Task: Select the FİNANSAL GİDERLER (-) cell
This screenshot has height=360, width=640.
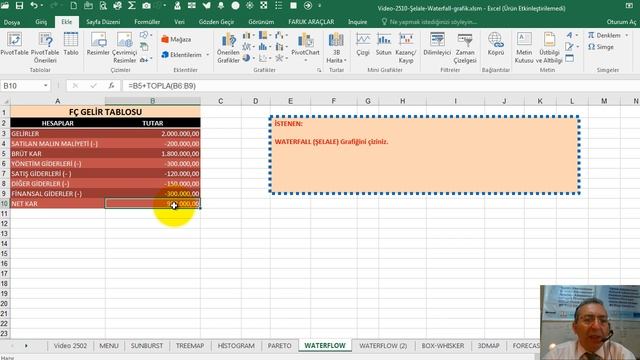Action: point(58,193)
